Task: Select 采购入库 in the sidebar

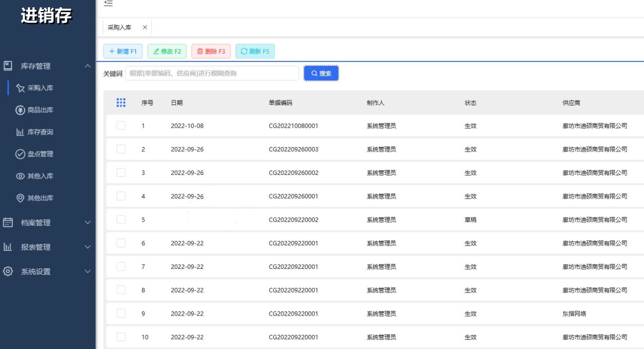Action: pos(40,88)
